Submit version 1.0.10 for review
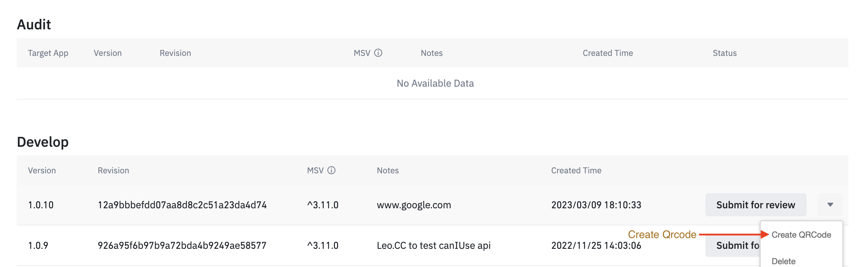868x267 pixels. [x=756, y=205]
